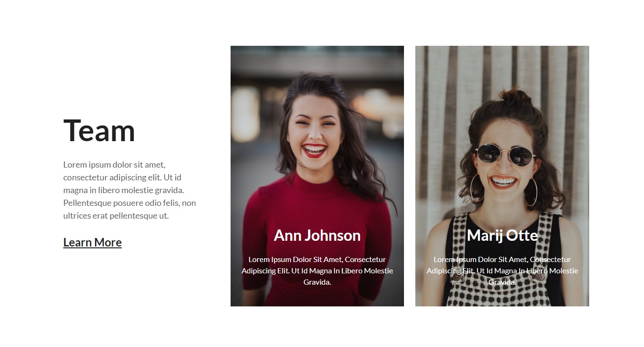Select the Team section heading

pos(99,130)
